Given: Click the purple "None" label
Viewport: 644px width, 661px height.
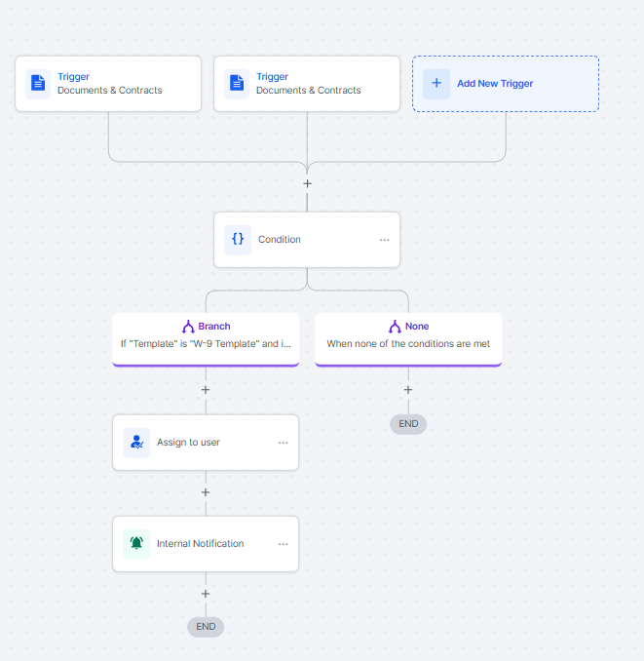Looking at the screenshot, I should click(x=417, y=327).
